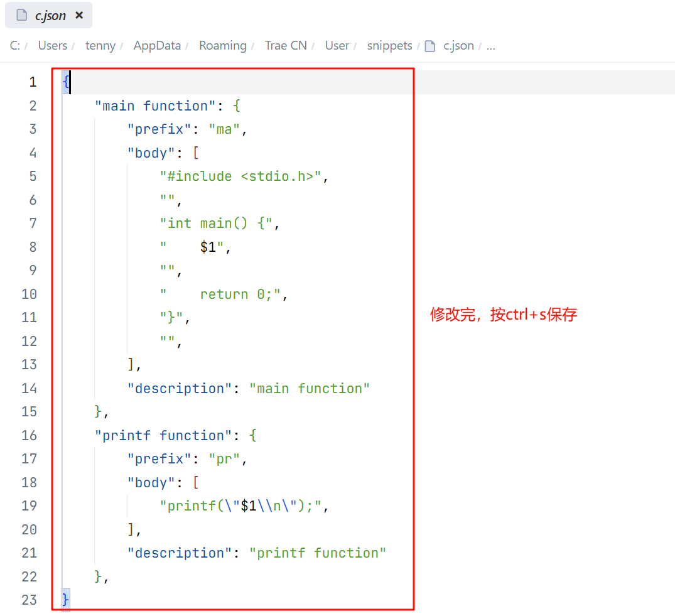
Task: Click line number 13 in the gutter
Action: click(x=30, y=365)
